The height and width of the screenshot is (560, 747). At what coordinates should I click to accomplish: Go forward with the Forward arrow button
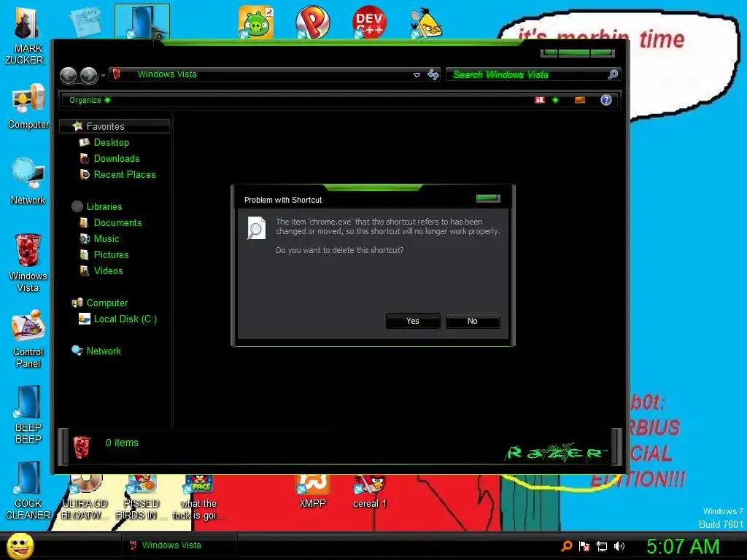tap(88, 75)
